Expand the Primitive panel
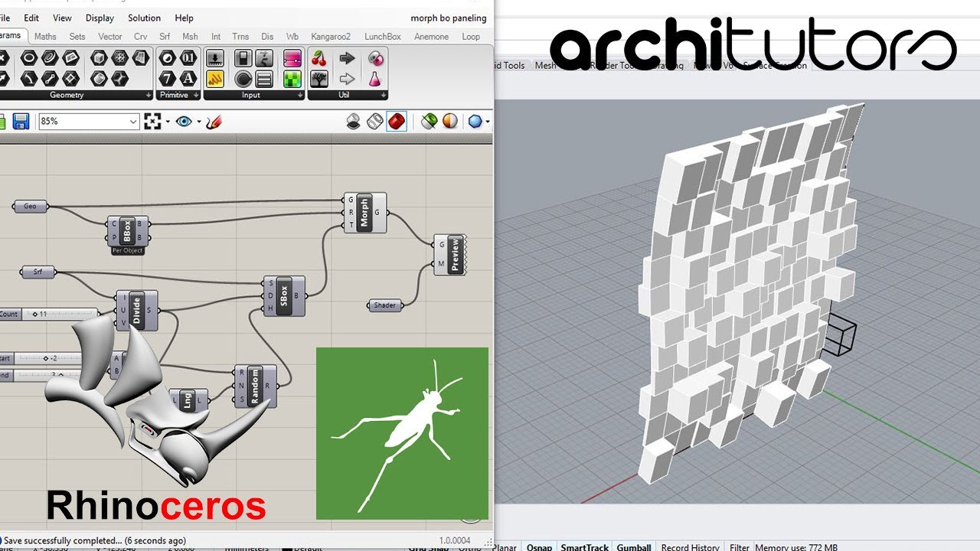980x551 pixels. tap(197, 96)
